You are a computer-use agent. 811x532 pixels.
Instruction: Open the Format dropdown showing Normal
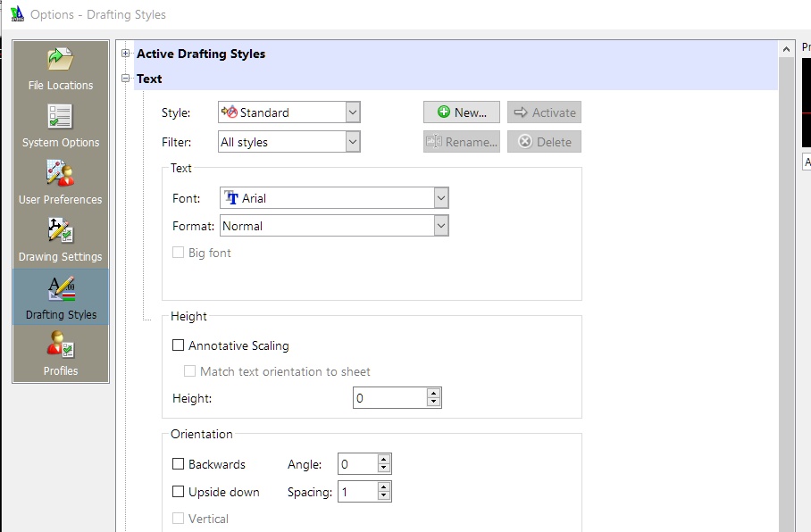pos(440,226)
